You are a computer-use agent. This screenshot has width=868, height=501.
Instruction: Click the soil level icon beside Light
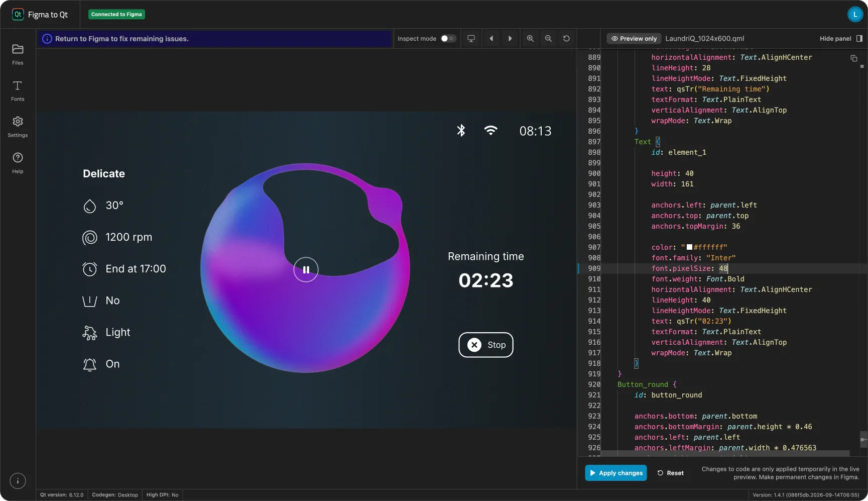(x=89, y=333)
